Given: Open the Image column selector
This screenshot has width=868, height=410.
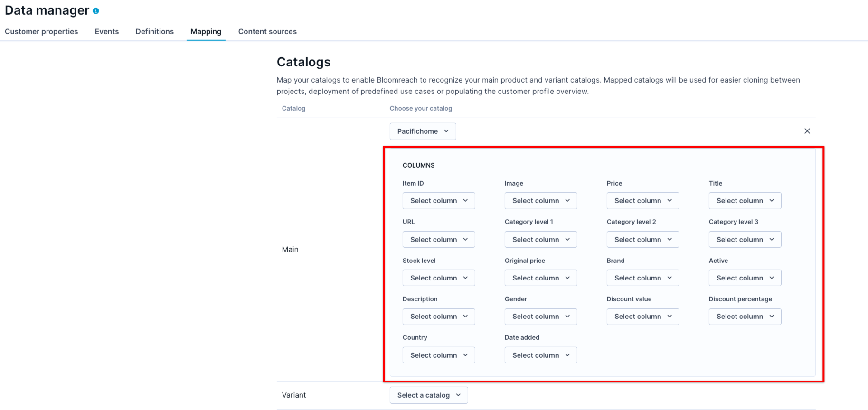Looking at the screenshot, I should (540, 200).
